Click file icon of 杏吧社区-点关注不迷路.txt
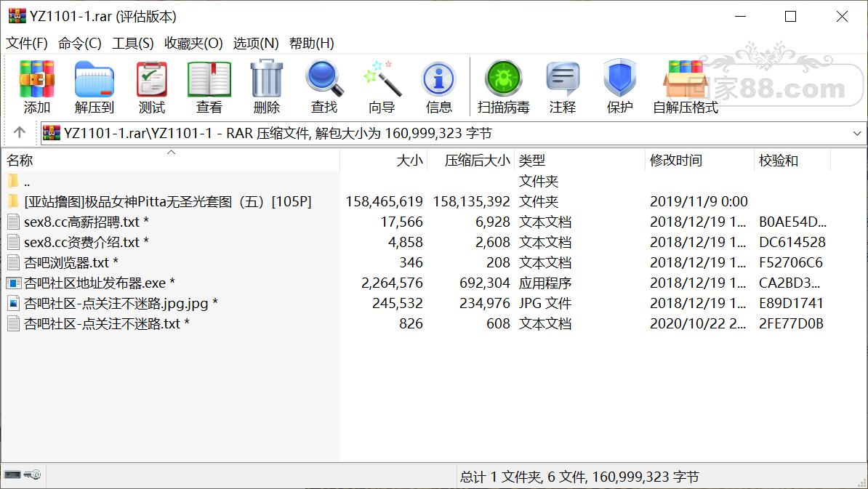The image size is (868, 489). [14, 323]
